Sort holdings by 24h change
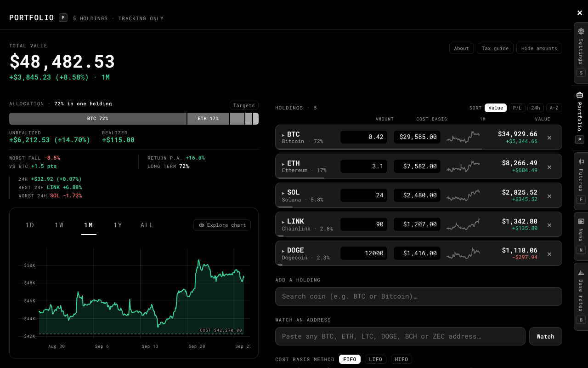The height and width of the screenshot is (368, 588). [x=536, y=108]
